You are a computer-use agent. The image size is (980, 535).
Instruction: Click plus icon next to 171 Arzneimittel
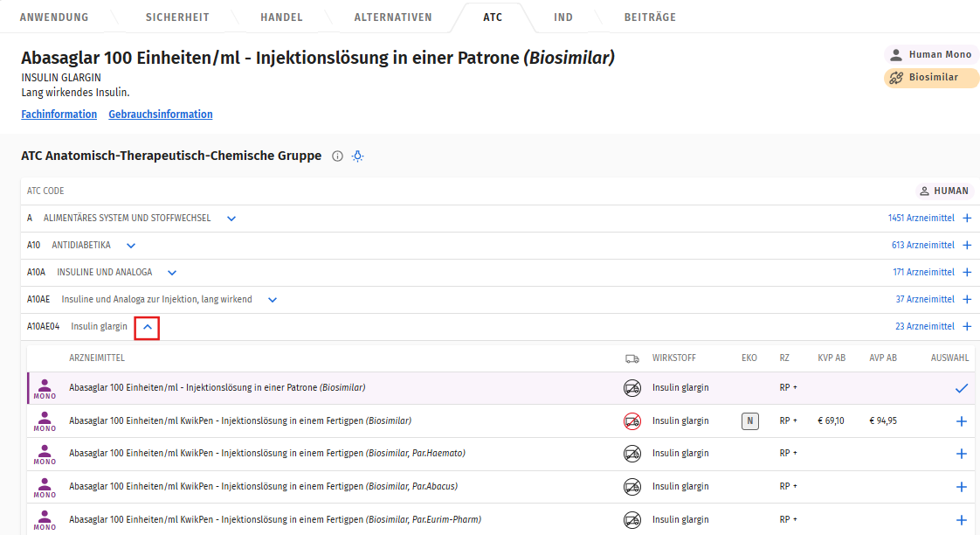pos(967,272)
